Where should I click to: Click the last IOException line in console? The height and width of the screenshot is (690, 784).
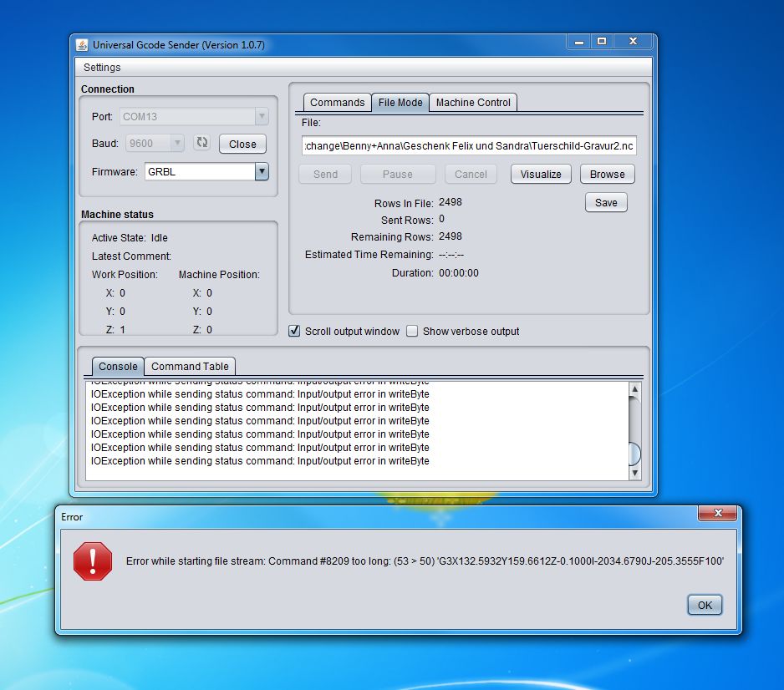point(260,460)
